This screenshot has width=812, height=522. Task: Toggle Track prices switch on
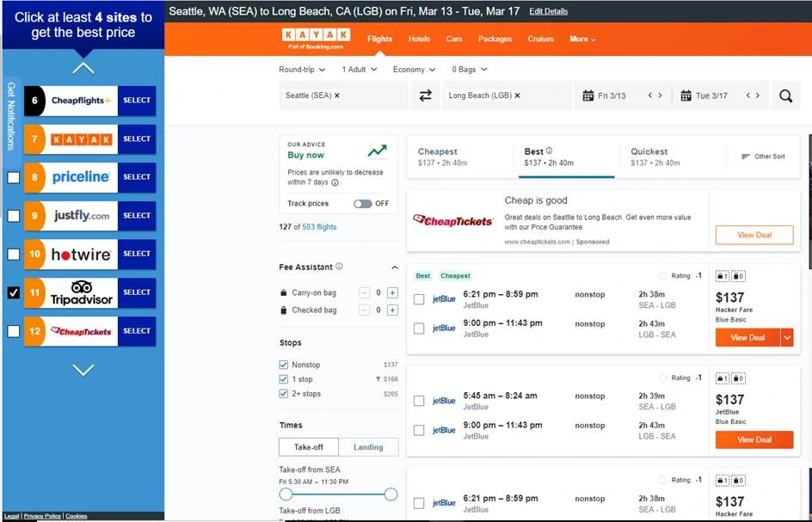[362, 204]
